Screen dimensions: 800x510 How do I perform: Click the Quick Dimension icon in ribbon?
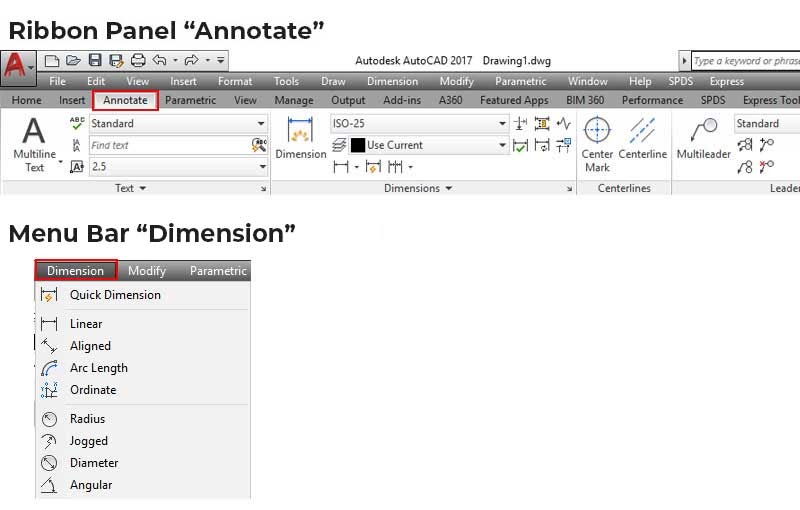[373, 167]
